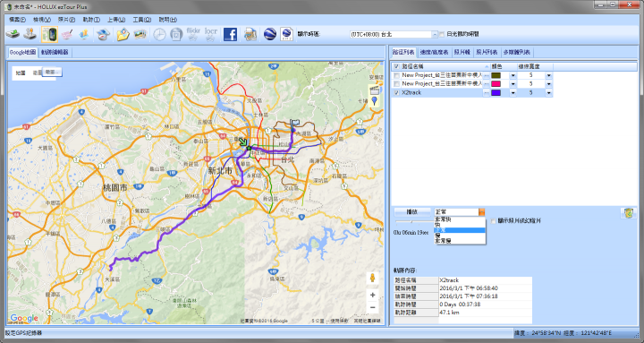Viewport: 644px width, 343px height.
Task: Click the orange figure chart toolbar icon
Action: coord(84,34)
